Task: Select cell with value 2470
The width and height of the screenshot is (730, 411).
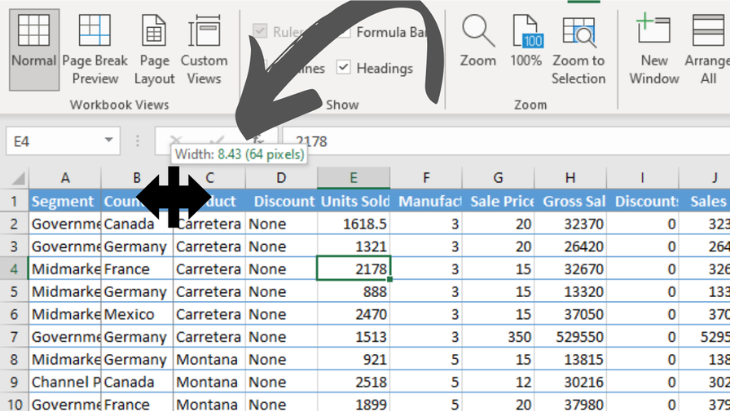Action: tap(353, 314)
